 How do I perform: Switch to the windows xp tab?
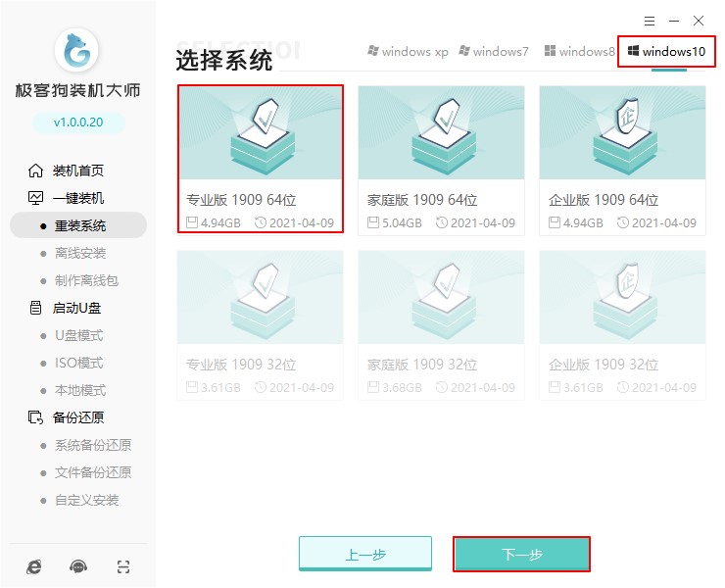[407, 51]
